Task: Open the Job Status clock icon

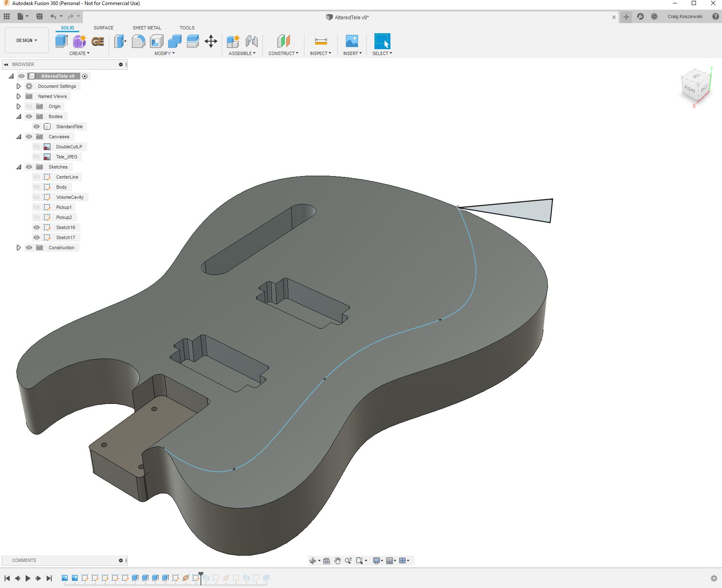Action: click(x=654, y=16)
